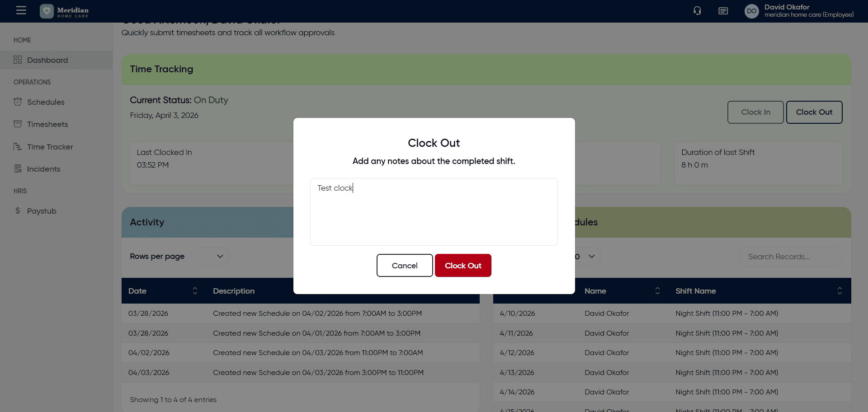The image size is (868, 412).
Task: Sort the Shift Name column
Action: 839,291
